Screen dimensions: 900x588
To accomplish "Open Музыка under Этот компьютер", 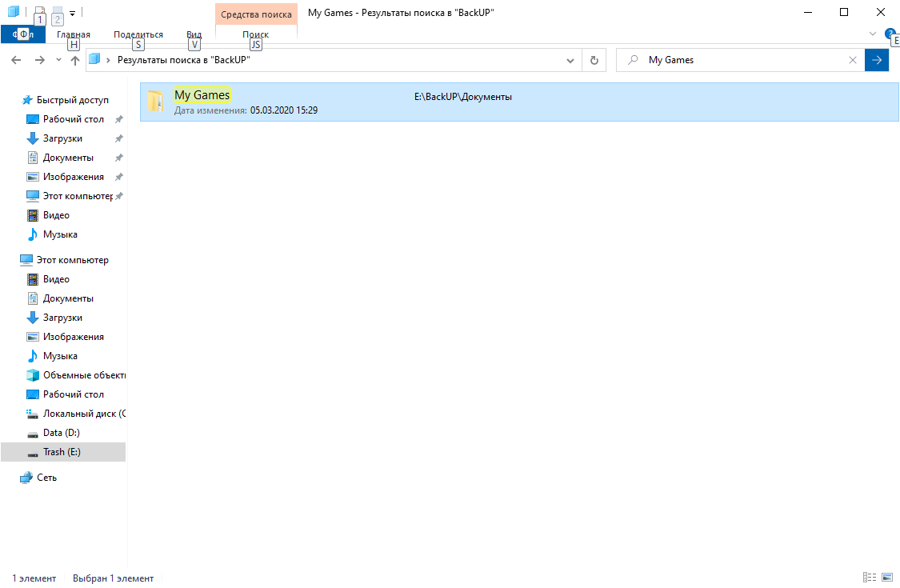I will pyautogui.click(x=60, y=356).
